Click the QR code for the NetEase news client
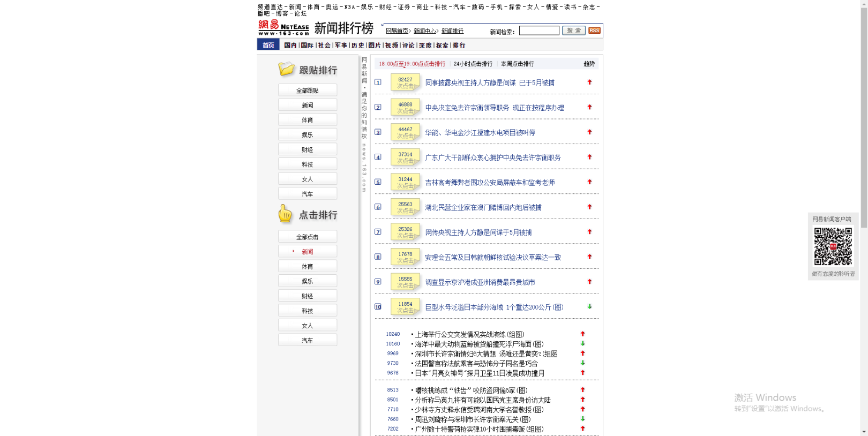Viewport: 868px width, 436px height. point(833,246)
